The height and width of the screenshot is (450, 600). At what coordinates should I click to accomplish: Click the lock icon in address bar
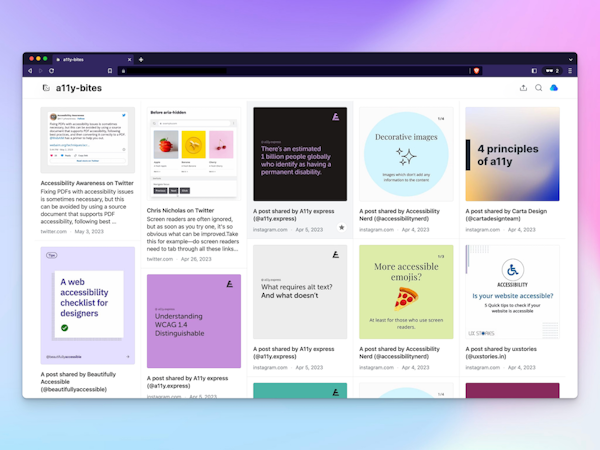[123, 71]
